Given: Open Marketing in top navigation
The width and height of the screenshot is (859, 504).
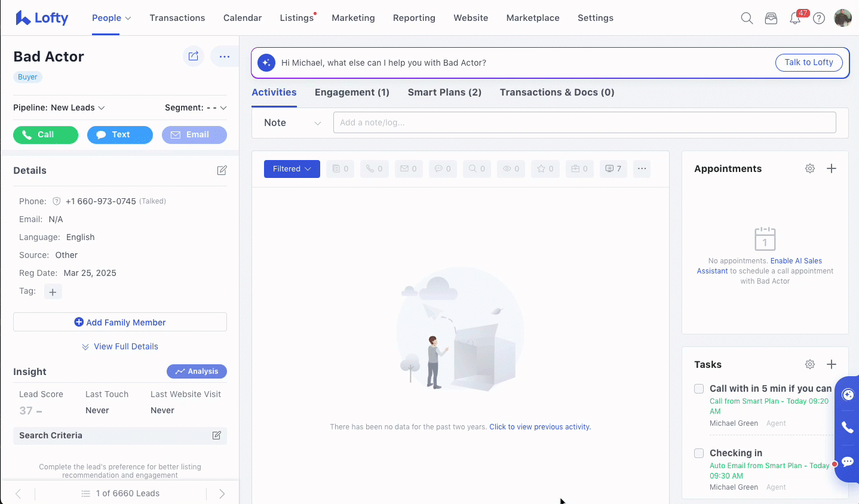Looking at the screenshot, I should (x=354, y=18).
